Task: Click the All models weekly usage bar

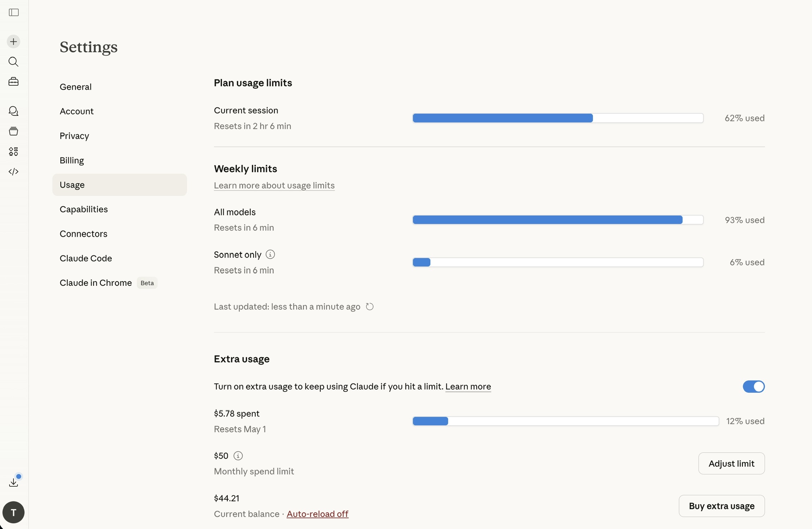Action: 557,220
